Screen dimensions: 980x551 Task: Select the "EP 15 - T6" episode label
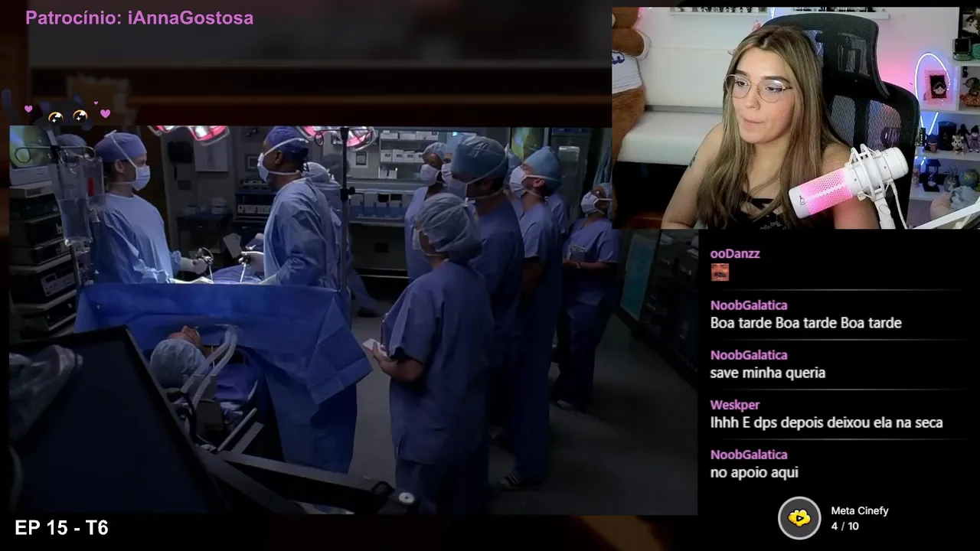pos(61,528)
